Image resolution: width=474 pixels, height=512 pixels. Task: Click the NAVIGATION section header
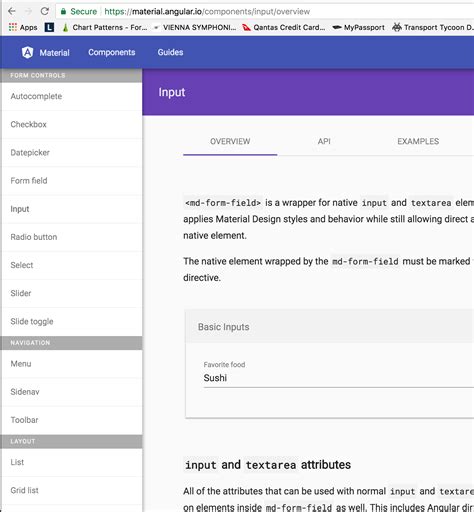click(71, 343)
